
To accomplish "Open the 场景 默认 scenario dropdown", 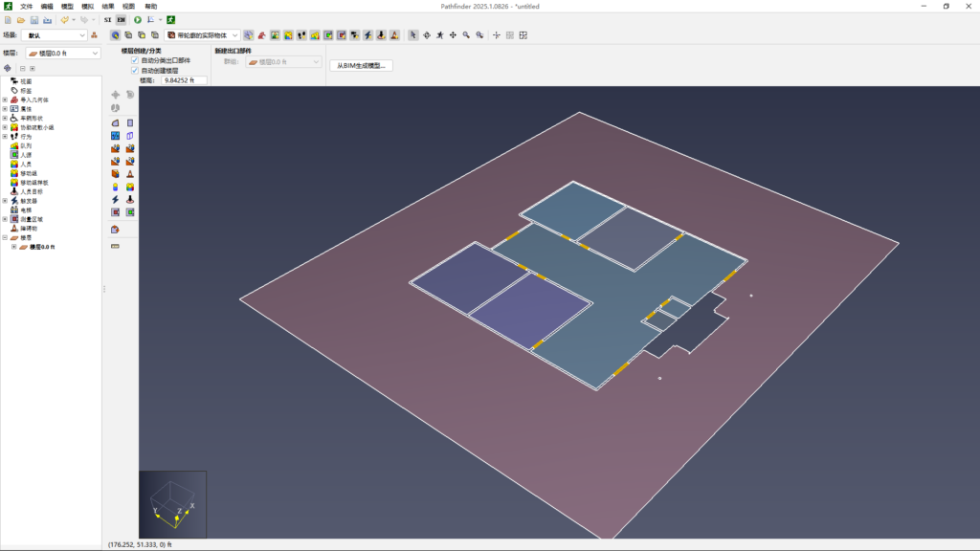I will 56,35.
